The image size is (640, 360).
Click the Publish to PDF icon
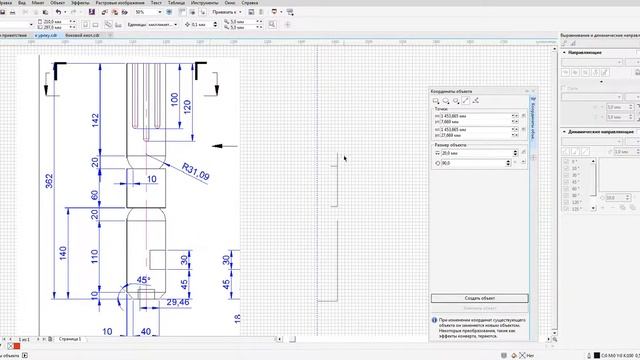pyautogui.click(x=124, y=12)
